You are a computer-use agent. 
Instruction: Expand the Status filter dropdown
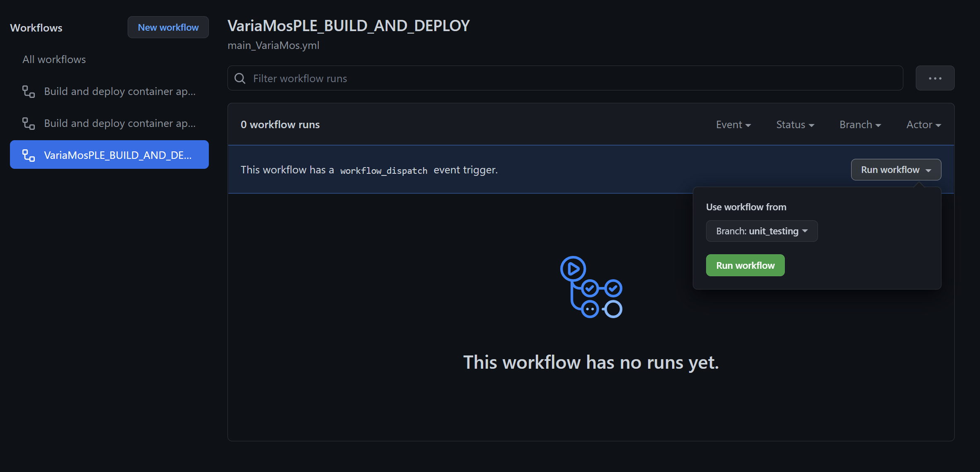point(795,125)
